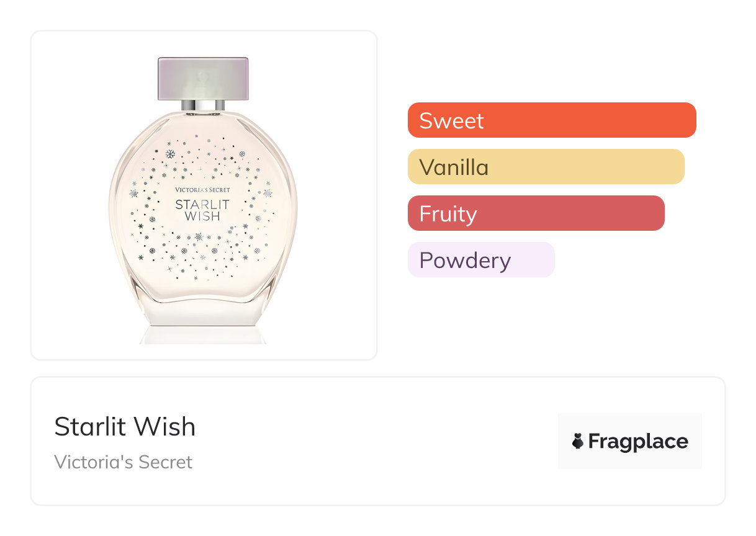756x536 pixels.
Task: Click the perfume bottle's iridescent cap
Action: coord(203,78)
